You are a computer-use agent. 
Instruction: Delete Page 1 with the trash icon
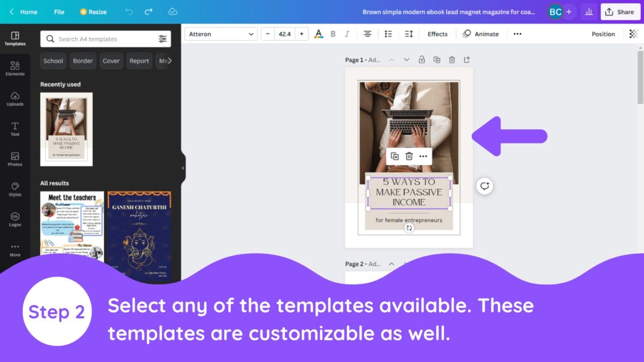[452, 59]
